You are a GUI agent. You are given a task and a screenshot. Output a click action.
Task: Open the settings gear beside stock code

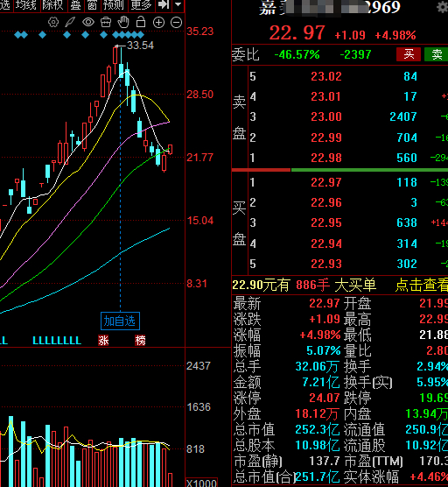point(442,7)
